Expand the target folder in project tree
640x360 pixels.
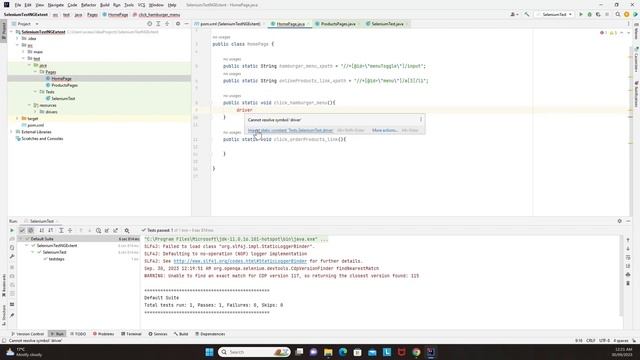17,118
